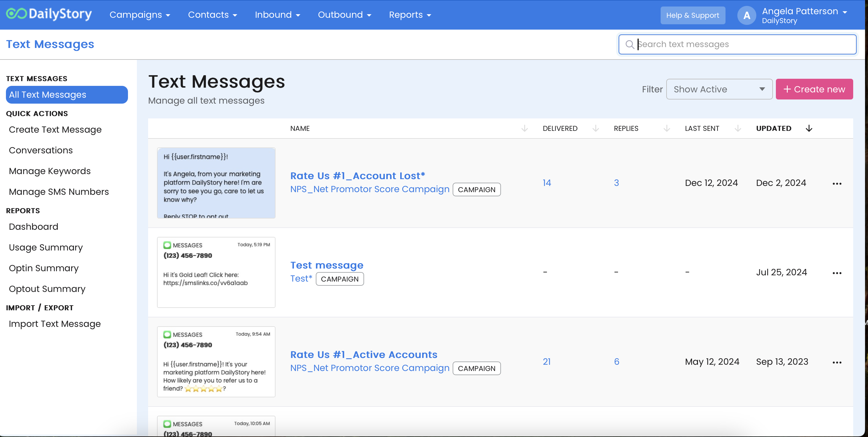This screenshot has width=868, height=437.
Task: Expand the Angela Patterson account dropdown
Action: [804, 15]
